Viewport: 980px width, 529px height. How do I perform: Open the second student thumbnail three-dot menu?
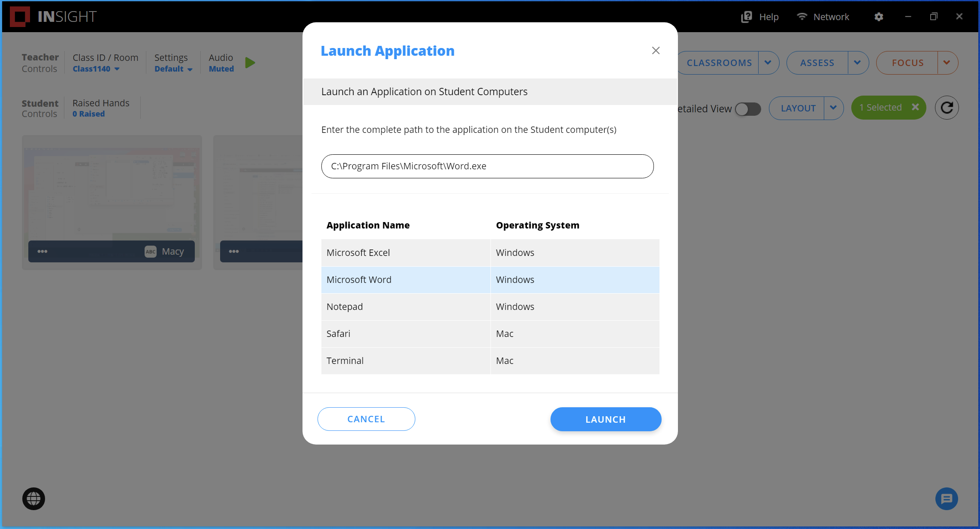(234, 251)
